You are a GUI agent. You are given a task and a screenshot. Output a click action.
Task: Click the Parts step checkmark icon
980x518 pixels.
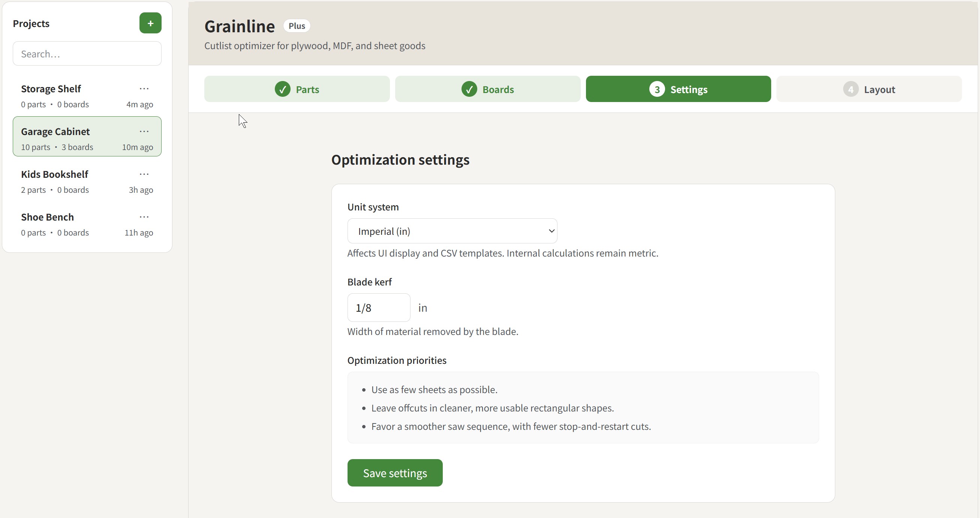(282, 89)
